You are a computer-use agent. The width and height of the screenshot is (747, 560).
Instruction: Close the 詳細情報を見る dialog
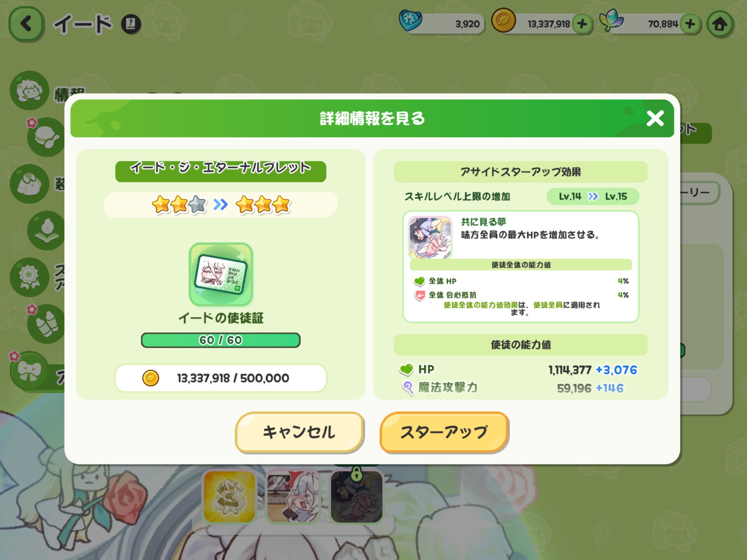[655, 119]
